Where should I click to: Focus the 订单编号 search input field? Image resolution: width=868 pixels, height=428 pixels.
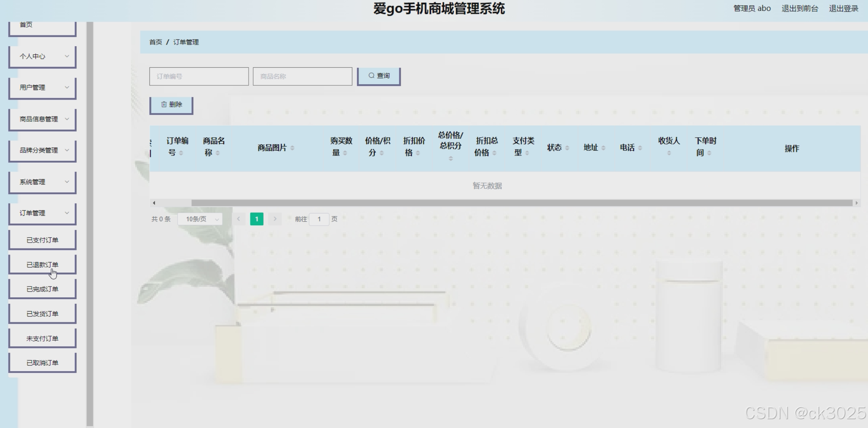coord(199,77)
